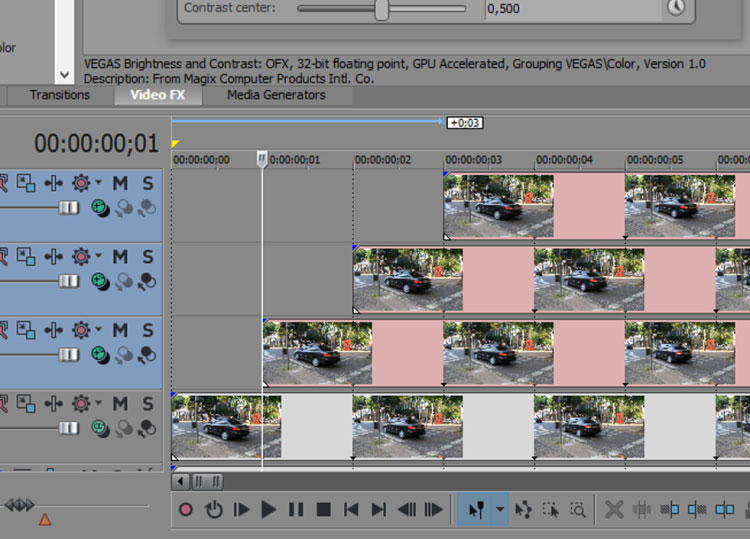
Task: Open Track FX gear on the third track
Action: pos(81,330)
